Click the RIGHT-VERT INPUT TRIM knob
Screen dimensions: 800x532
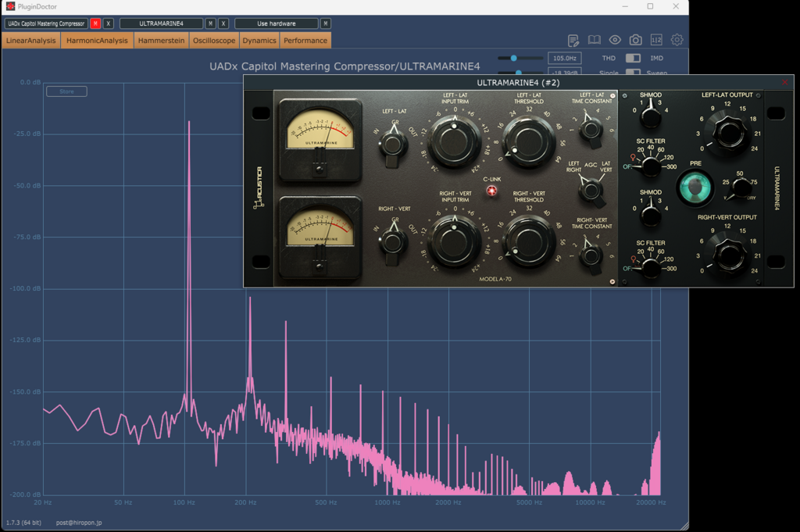454,241
